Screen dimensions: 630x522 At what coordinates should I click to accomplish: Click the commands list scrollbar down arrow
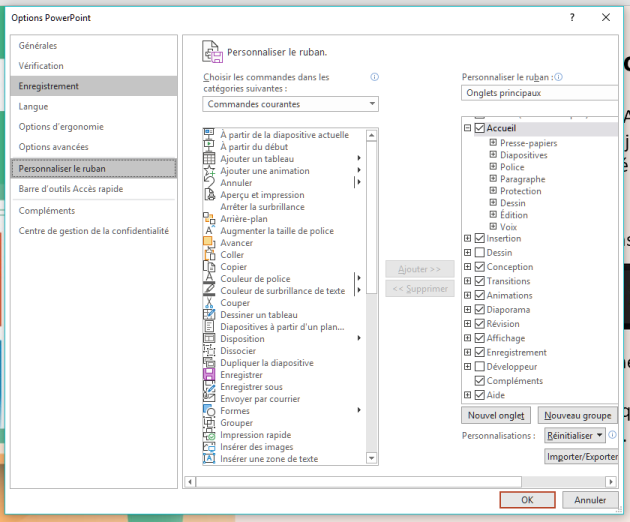tap(372, 459)
